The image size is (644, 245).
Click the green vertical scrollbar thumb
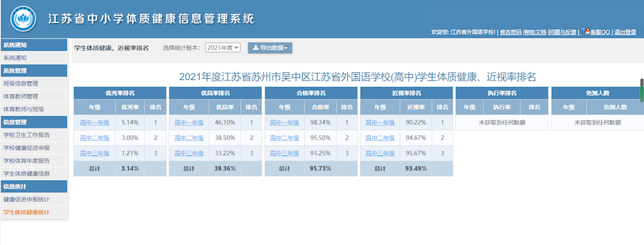click(642, 90)
